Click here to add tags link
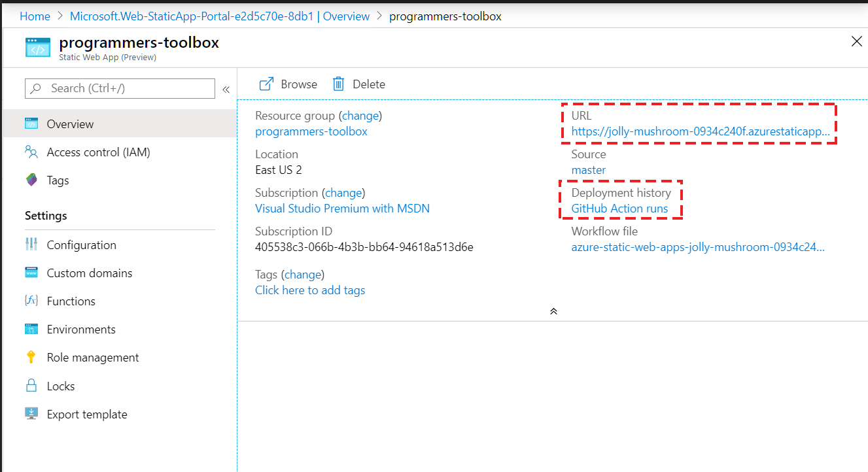Viewport: 868px width, 472px height. [x=310, y=290]
